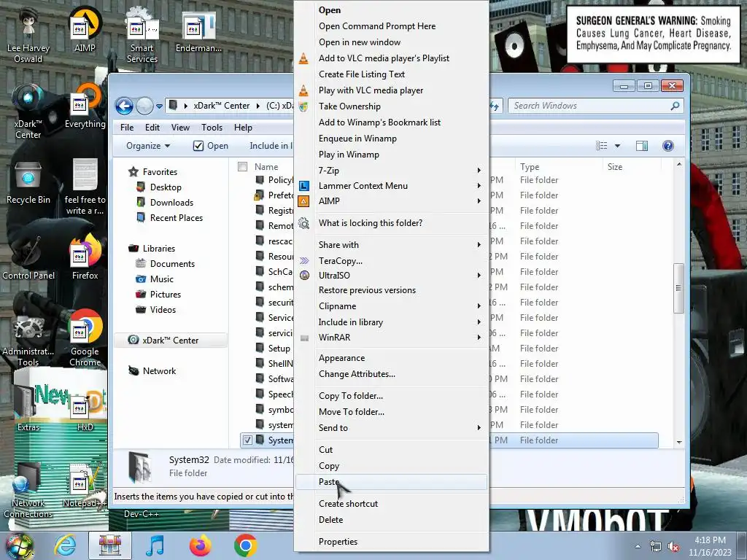Open Chrome from the taskbar
Image resolution: width=747 pixels, height=560 pixels.
coord(246,545)
